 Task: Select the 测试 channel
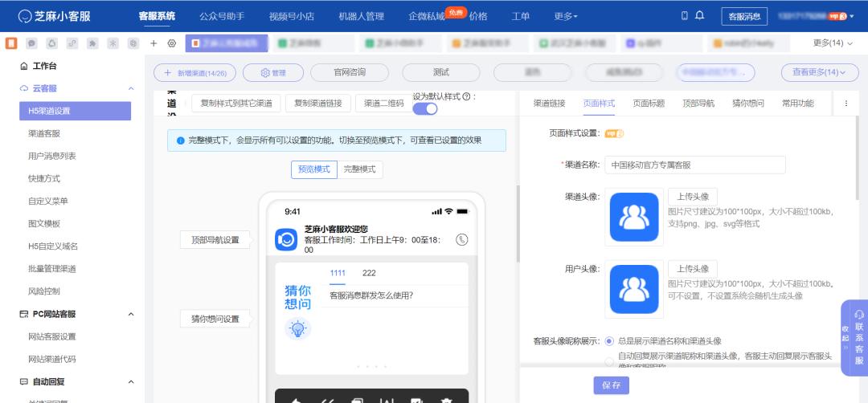(x=441, y=72)
